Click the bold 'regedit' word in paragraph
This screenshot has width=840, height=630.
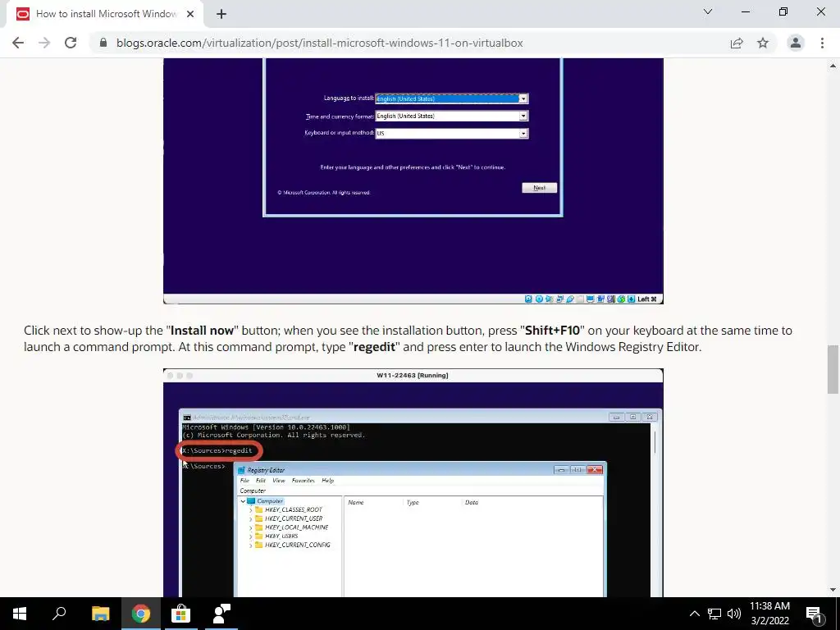click(374, 347)
